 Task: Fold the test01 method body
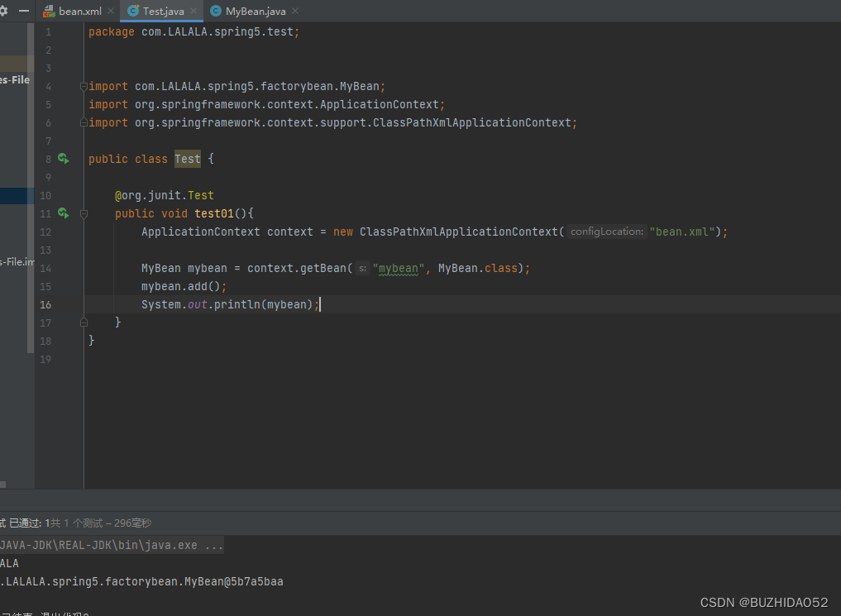pos(84,214)
